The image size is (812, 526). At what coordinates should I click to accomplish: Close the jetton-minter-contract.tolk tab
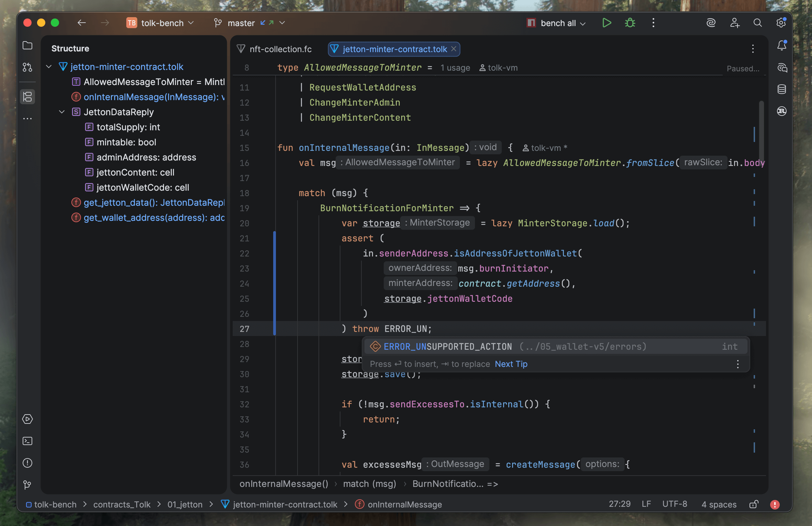454,49
